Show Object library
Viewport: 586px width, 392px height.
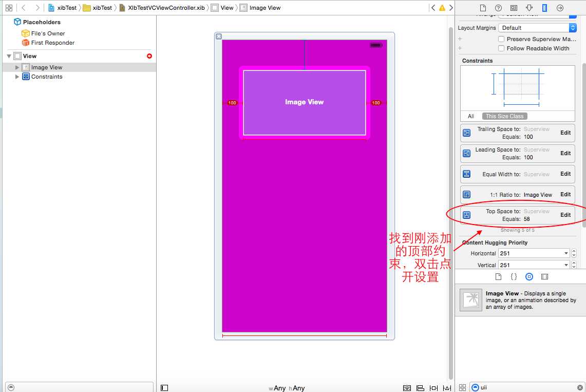(x=529, y=276)
